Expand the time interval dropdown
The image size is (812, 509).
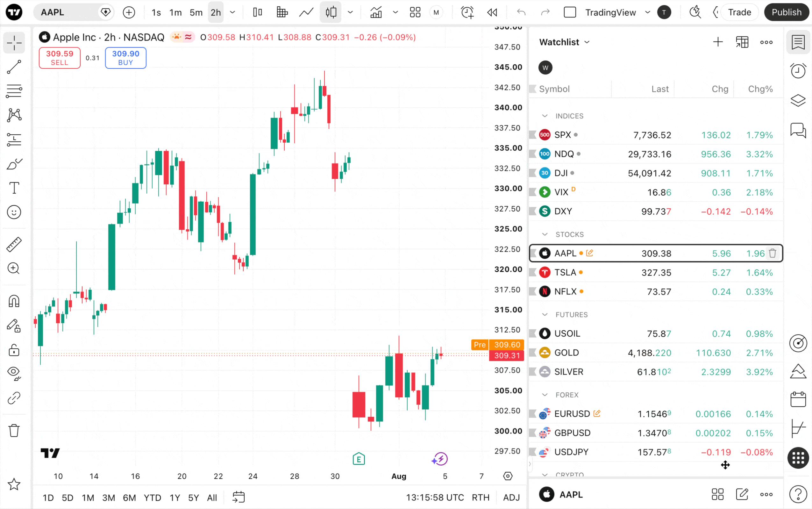pyautogui.click(x=232, y=12)
